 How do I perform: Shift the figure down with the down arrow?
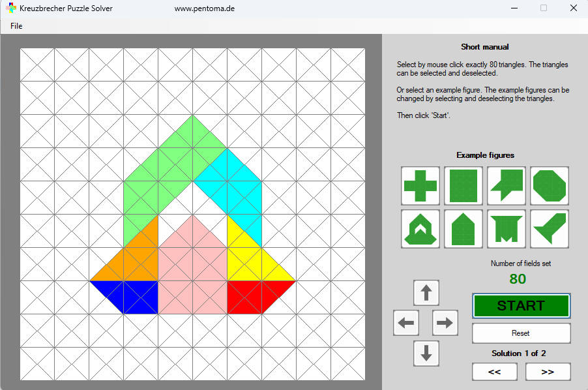426,353
